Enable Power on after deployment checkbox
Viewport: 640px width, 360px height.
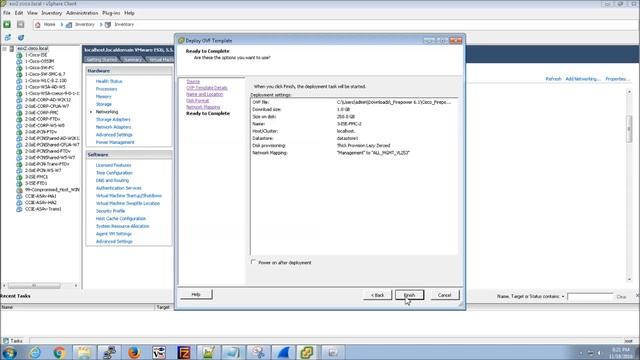click(x=253, y=262)
